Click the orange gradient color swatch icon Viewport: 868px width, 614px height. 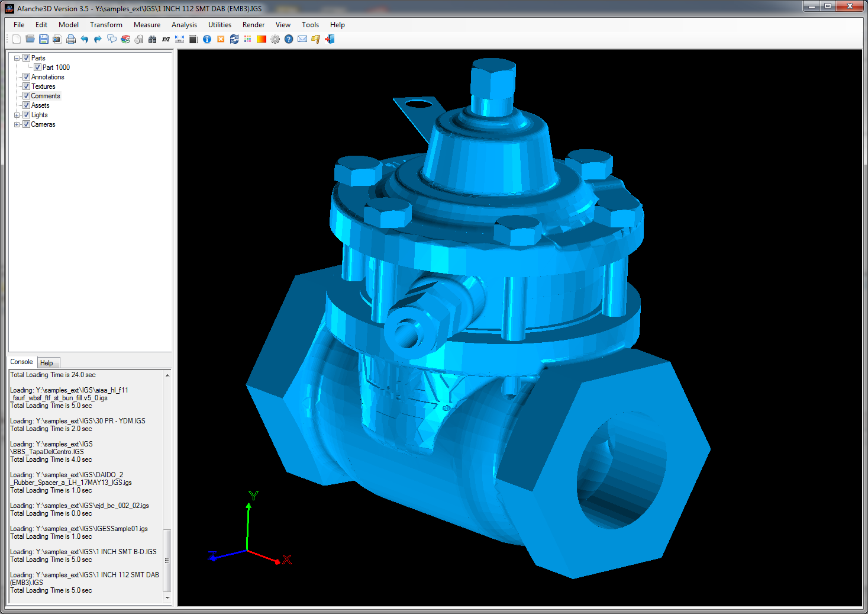tap(262, 39)
